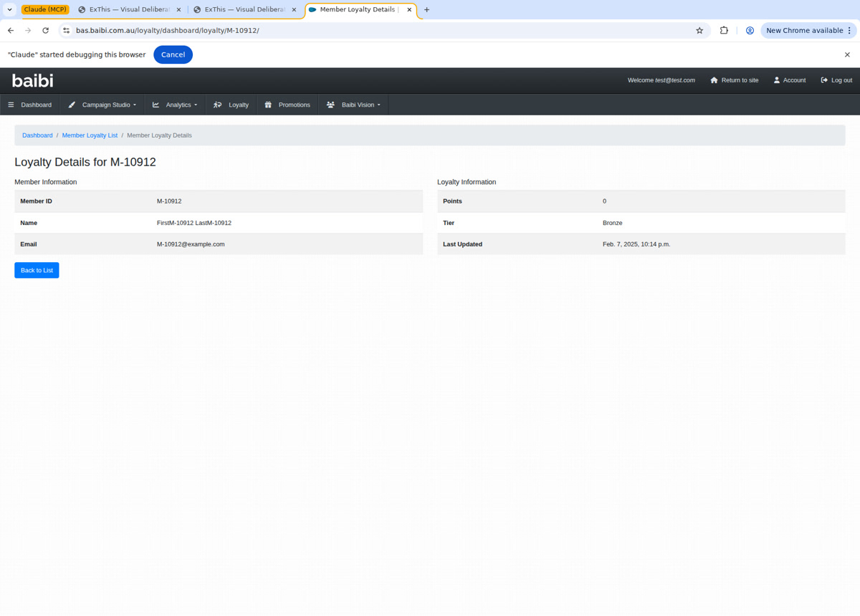The height and width of the screenshot is (616, 860).
Task: Click the Baibi Vision icon
Action: tap(330, 105)
